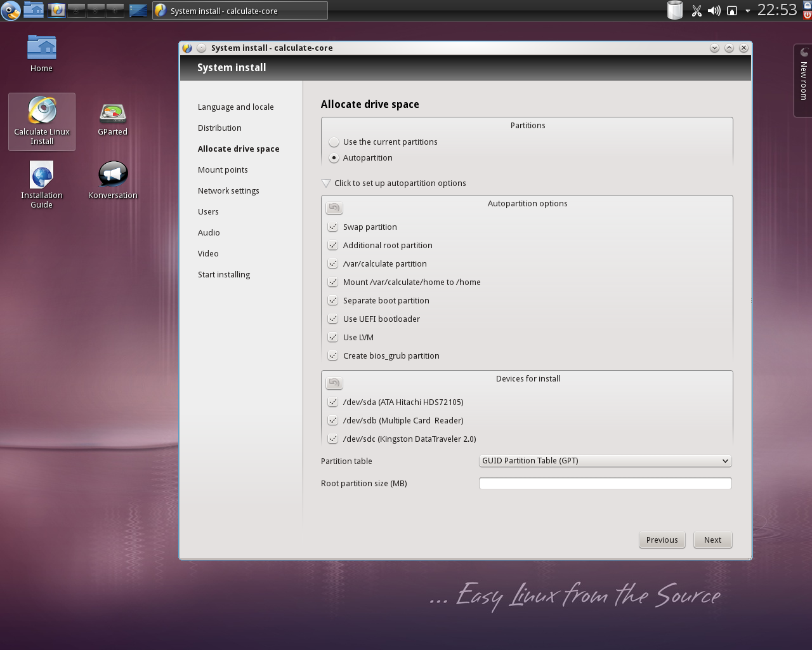Screen dimensions: 812x650
Task: Uncheck the /var/calculate partition option
Action: (332, 264)
